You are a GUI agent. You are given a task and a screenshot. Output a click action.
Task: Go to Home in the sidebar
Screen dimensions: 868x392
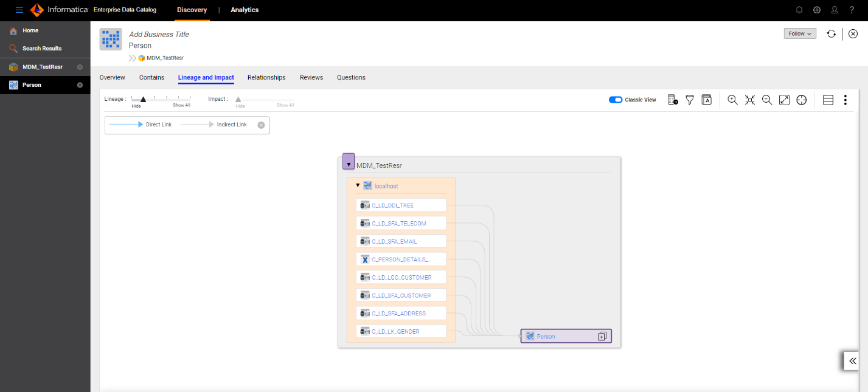(45, 30)
